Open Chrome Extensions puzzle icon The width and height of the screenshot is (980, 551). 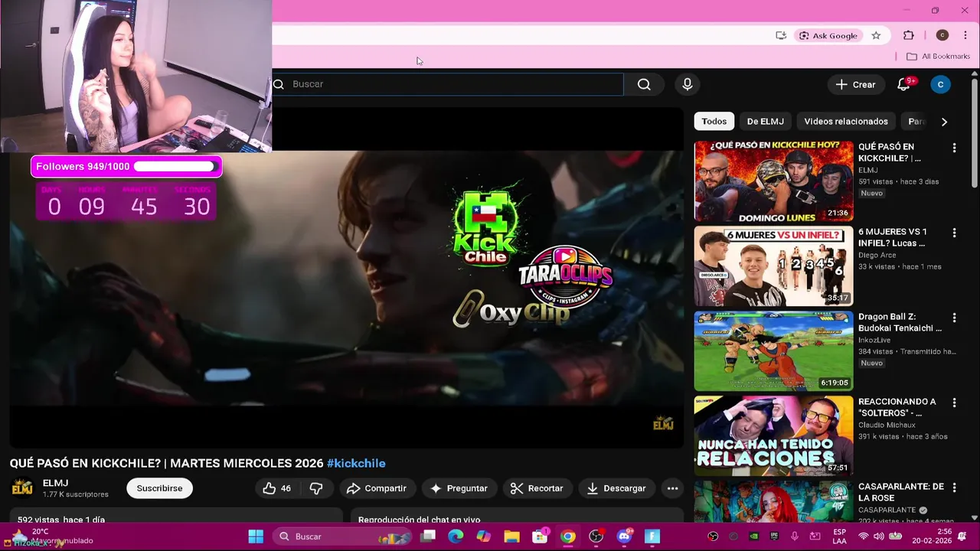click(909, 35)
